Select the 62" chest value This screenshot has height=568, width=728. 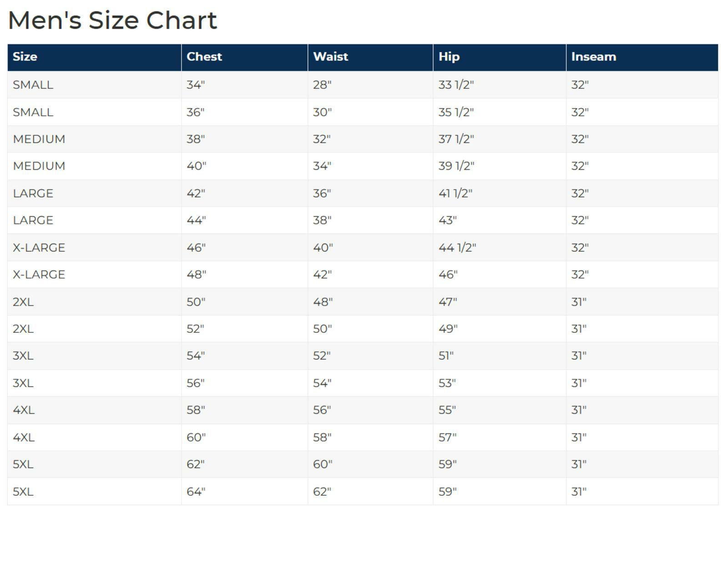coord(196,464)
